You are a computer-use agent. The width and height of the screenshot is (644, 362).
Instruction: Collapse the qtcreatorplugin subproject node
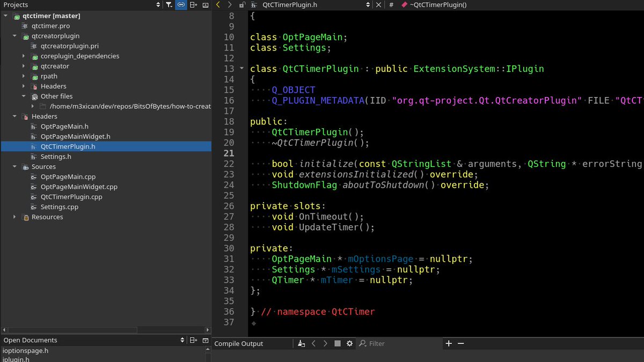tap(15, 36)
